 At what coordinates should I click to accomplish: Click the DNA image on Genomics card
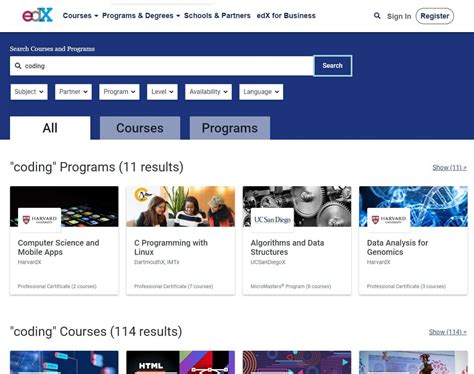(x=413, y=206)
